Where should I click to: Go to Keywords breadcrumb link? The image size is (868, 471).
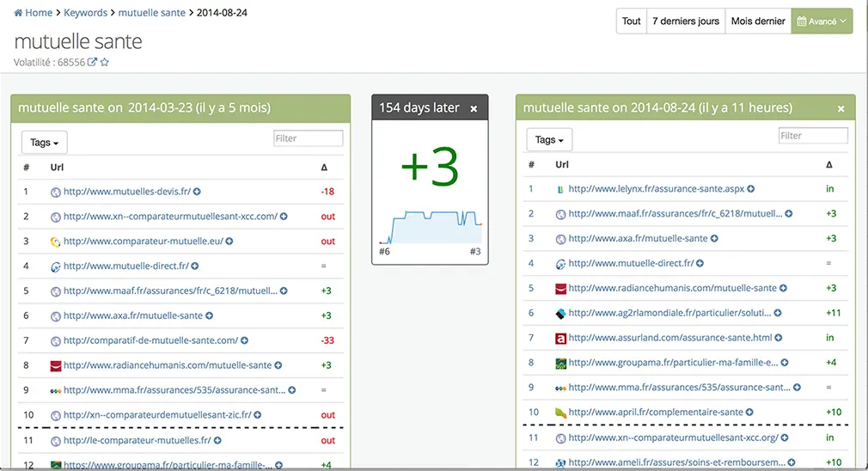[85, 13]
